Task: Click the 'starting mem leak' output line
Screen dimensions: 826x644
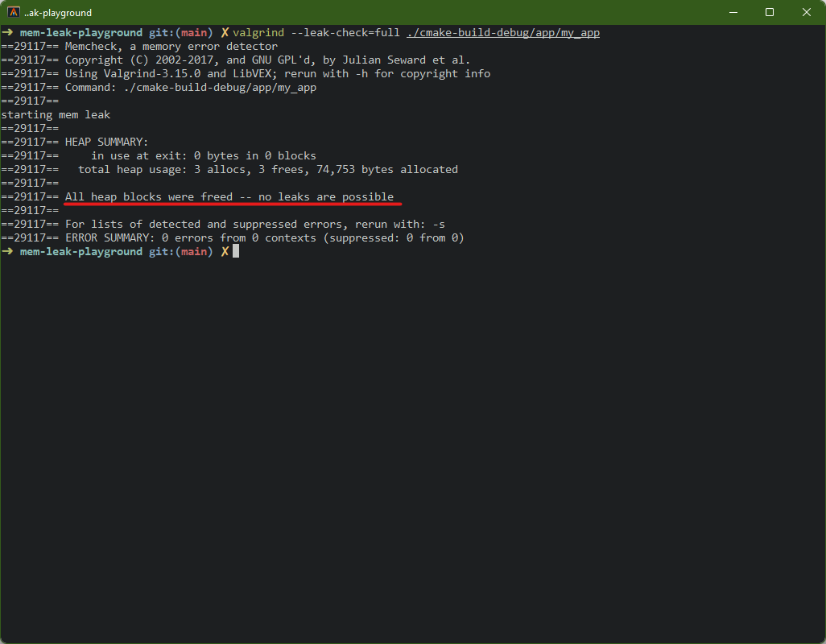Action: (x=56, y=115)
